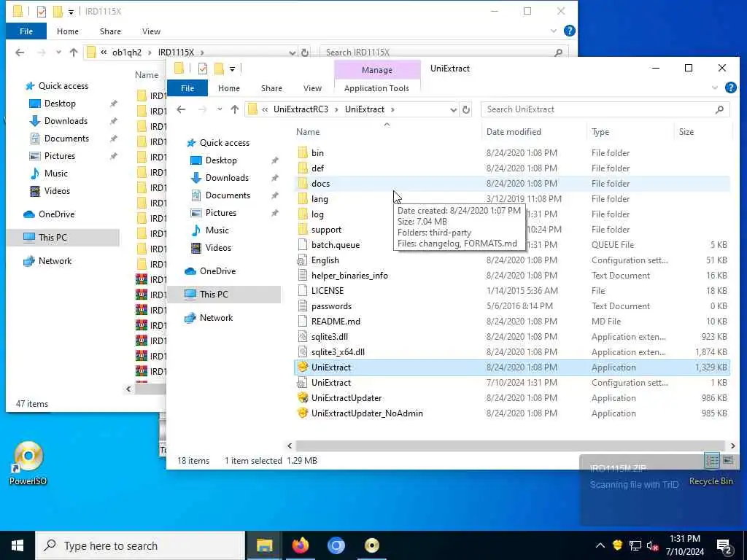Expand the UniExtract address bar history dropdown
The image size is (747, 560).
tap(453, 110)
